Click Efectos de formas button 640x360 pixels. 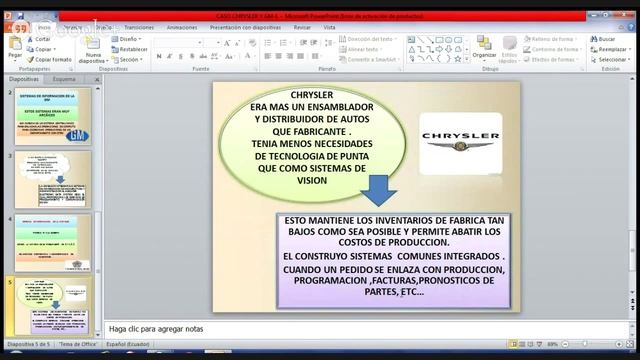[551, 60]
